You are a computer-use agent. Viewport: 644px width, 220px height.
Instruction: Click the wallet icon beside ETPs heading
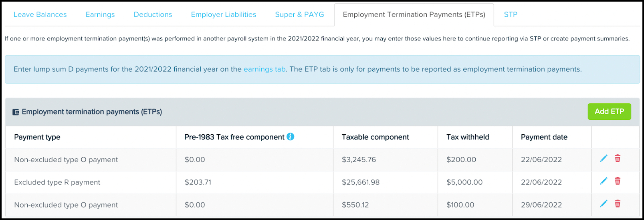tap(16, 112)
